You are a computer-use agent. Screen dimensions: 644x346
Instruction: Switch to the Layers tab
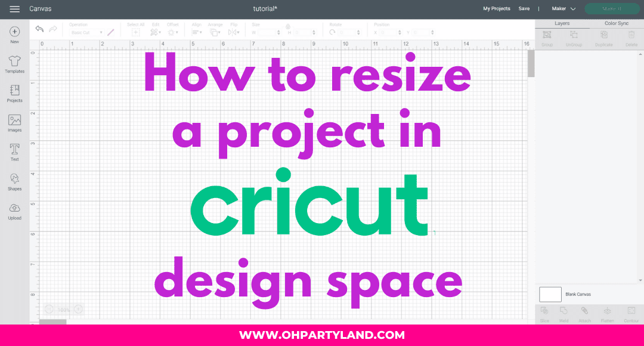tap(562, 23)
